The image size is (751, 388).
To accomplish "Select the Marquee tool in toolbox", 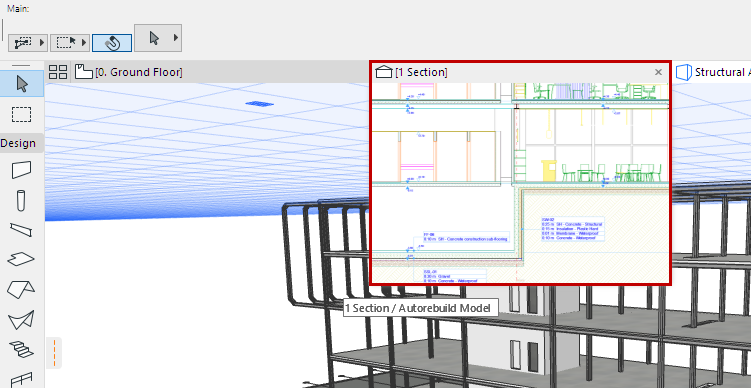I will click(22, 114).
